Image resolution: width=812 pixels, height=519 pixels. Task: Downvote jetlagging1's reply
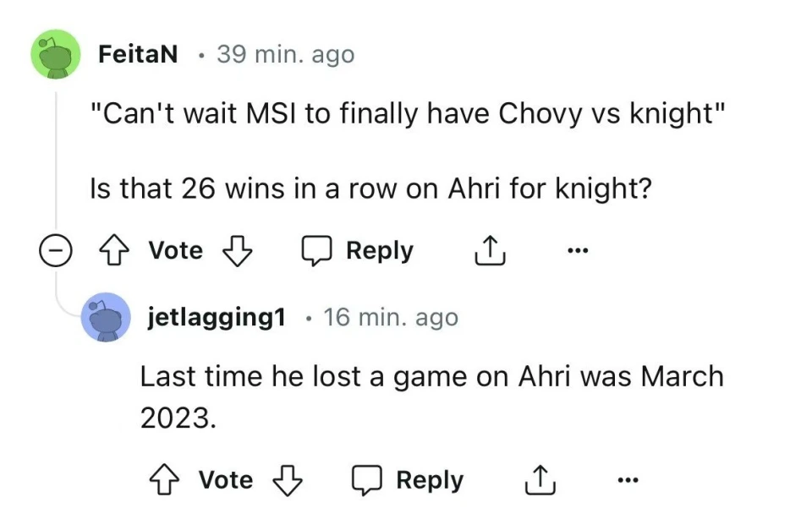287,480
